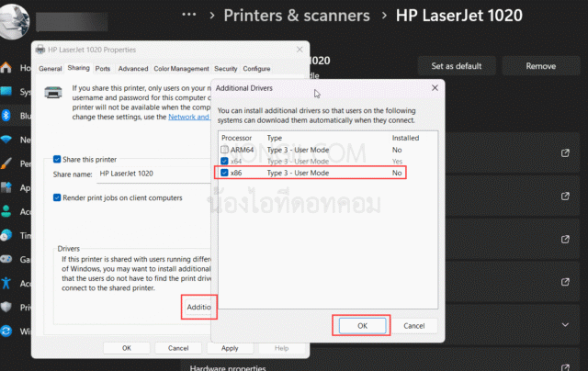Click Cancel in the Properties window
This screenshot has height=371, width=588.
click(x=178, y=348)
